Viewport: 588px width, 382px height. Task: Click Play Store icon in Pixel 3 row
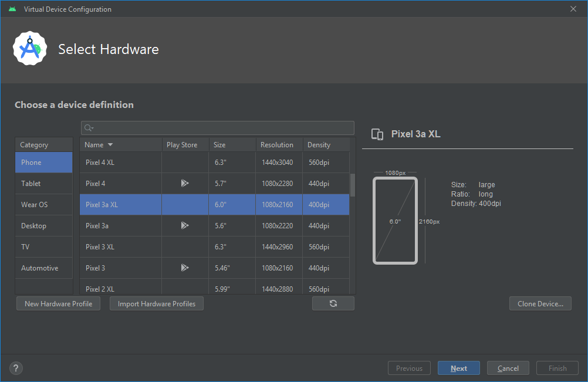coord(184,268)
